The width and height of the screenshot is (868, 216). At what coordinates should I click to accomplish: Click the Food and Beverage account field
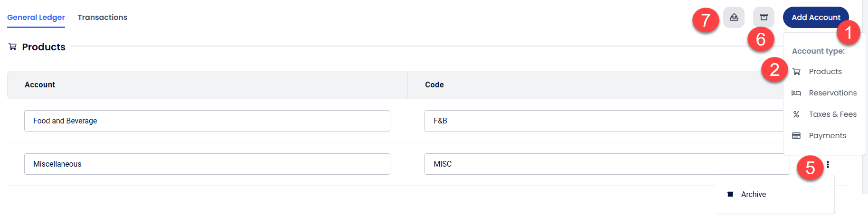click(x=207, y=121)
